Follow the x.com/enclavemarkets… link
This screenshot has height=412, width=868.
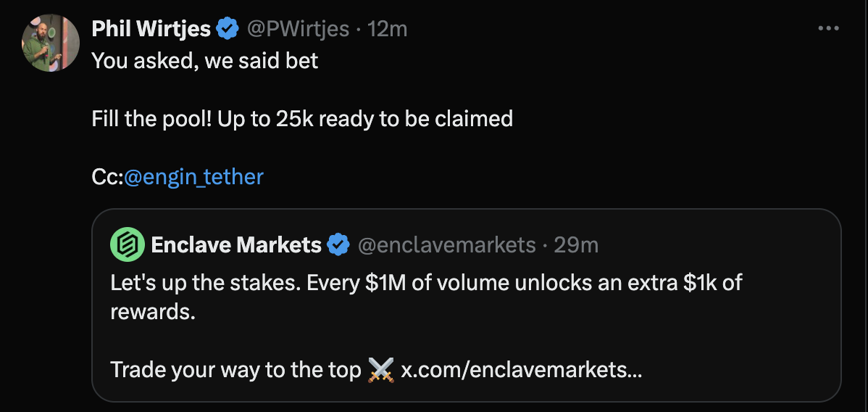pyautogui.click(x=521, y=370)
